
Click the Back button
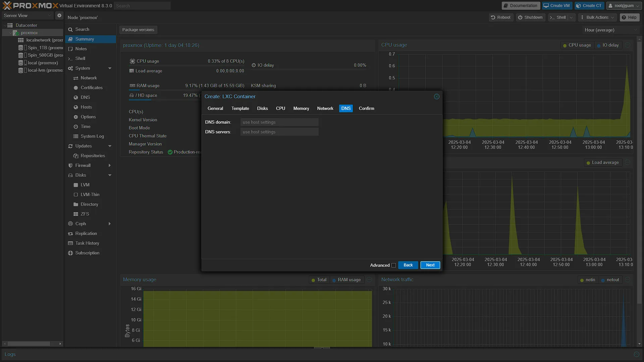(408, 265)
